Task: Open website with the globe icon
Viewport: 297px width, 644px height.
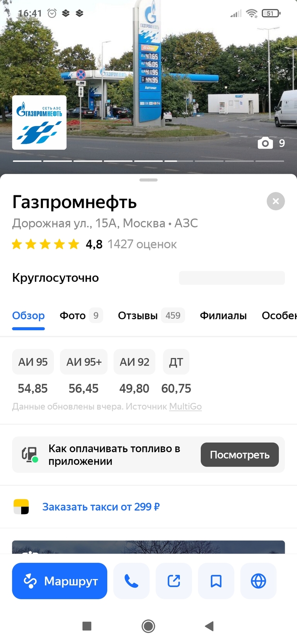Action: click(258, 581)
